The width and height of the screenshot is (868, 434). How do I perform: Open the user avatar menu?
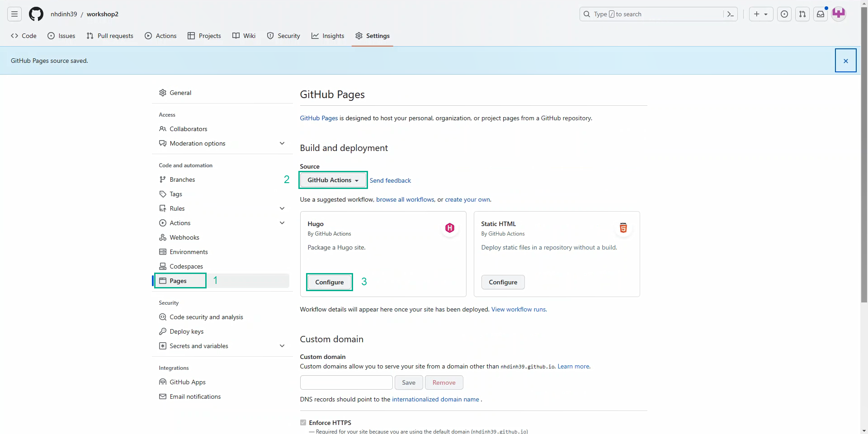[x=839, y=14]
